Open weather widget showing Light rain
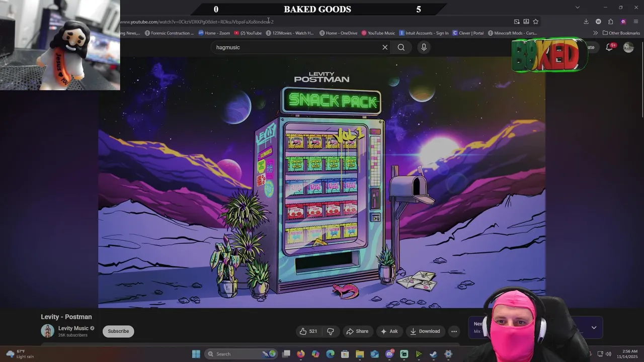This screenshot has height=362, width=644. pyautogui.click(x=20, y=354)
